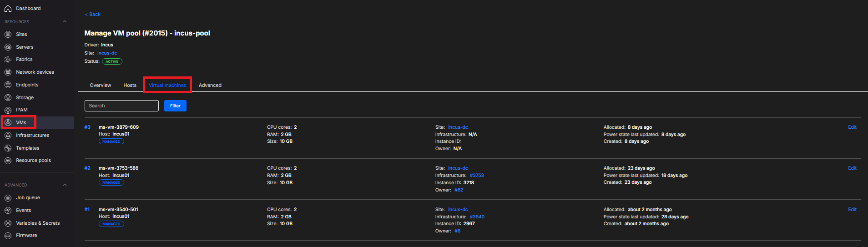Click the Storage sidebar icon

point(8,98)
